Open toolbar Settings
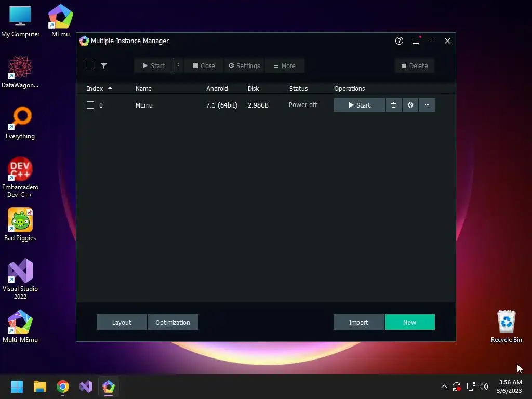 (x=244, y=65)
